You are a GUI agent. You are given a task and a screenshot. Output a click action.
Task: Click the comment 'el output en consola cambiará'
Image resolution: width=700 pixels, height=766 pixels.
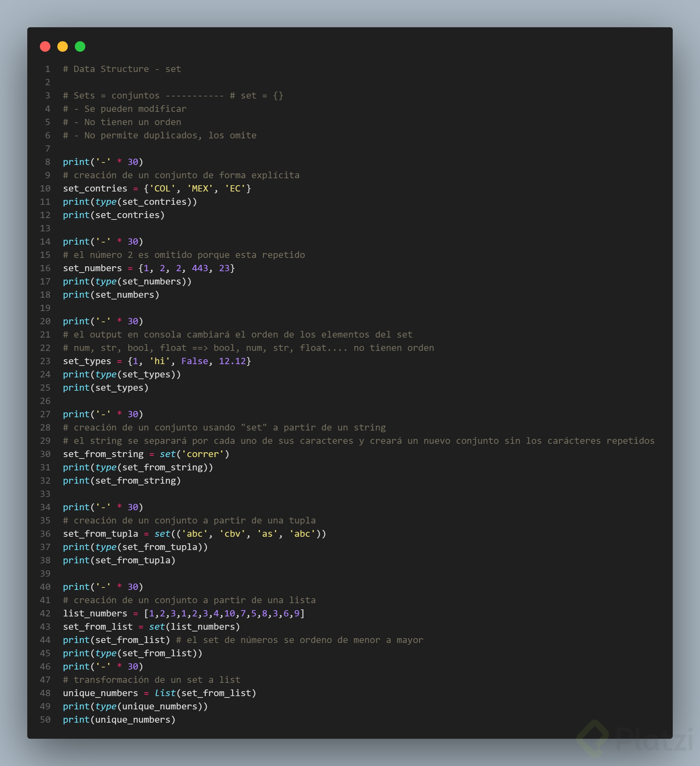238,334
